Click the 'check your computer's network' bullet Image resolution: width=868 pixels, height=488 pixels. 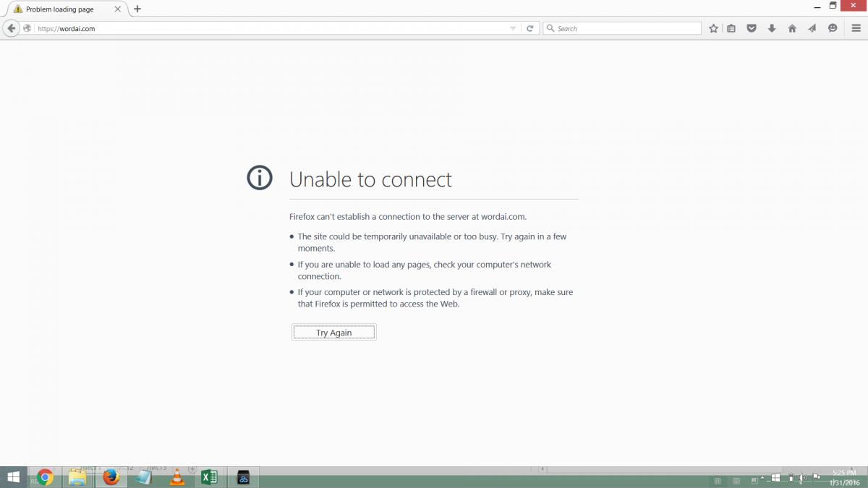point(424,270)
